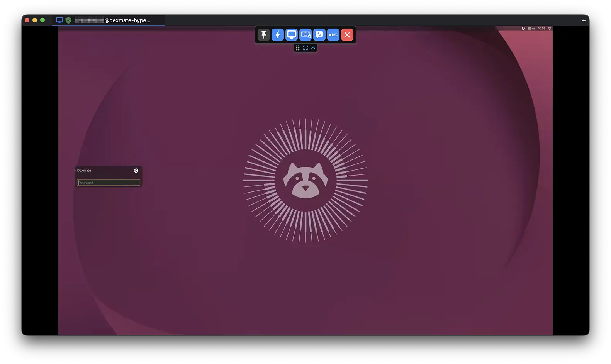Viewport: 611px width, 364px height.
Task: Start a voice chat call
Action: tap(319, 35)
